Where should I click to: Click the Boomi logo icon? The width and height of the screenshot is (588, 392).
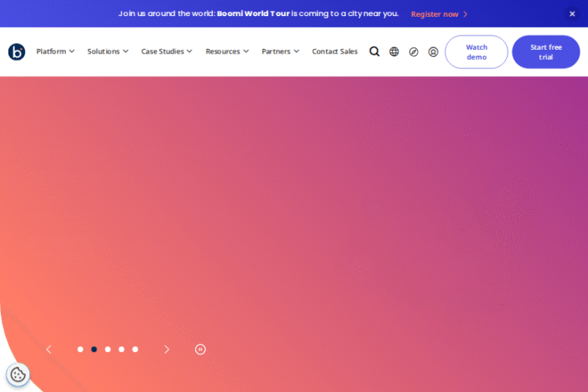point(17,52)
